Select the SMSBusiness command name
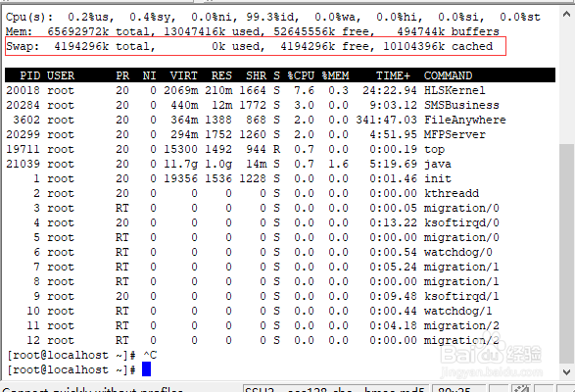Image resolution: width=575 pixels, height=392 pixels. (x=461, y=105)
